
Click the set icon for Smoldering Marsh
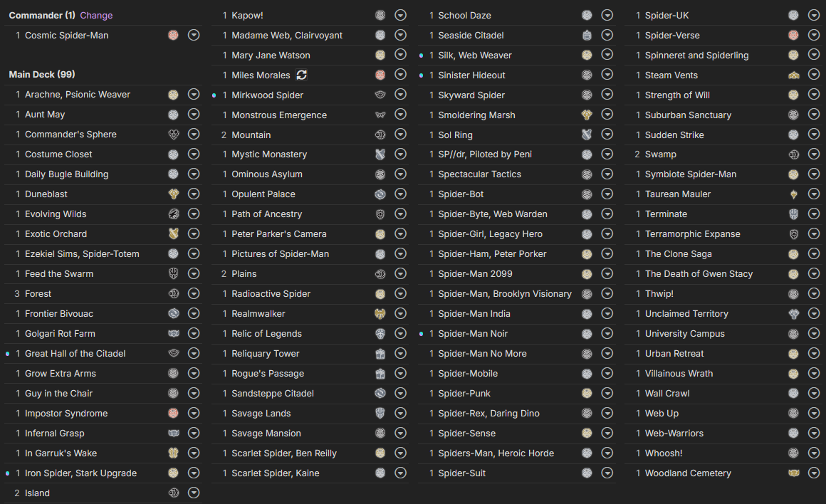[587, 115]
